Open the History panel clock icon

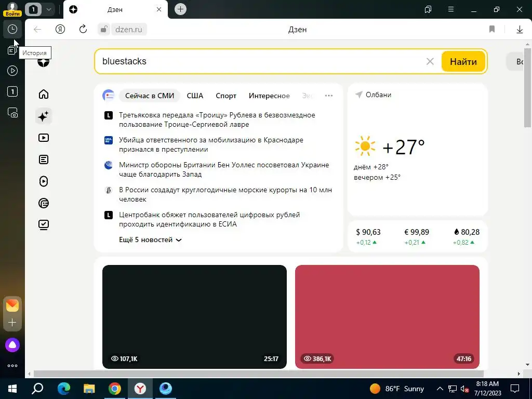point(12,29)
